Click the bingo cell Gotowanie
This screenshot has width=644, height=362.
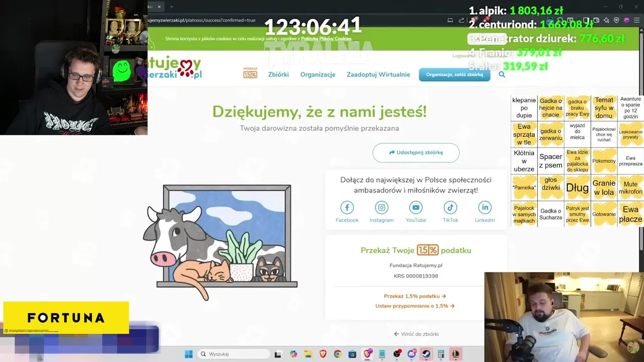click(x=604, y=214)
